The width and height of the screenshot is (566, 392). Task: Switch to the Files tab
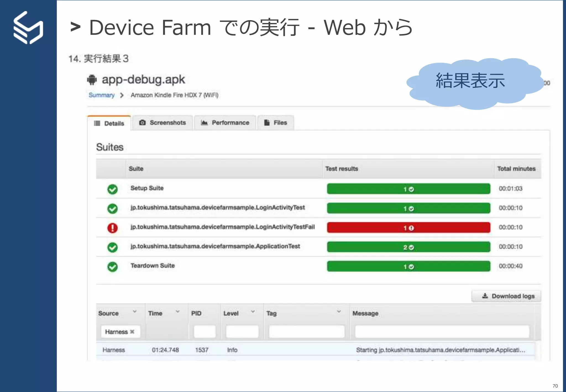point(276,122)
